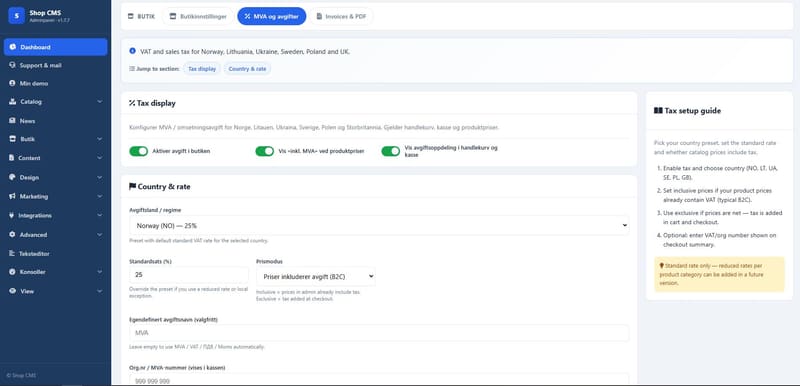Click the View eye icon
Screen dimensions: 800x386
13,291
